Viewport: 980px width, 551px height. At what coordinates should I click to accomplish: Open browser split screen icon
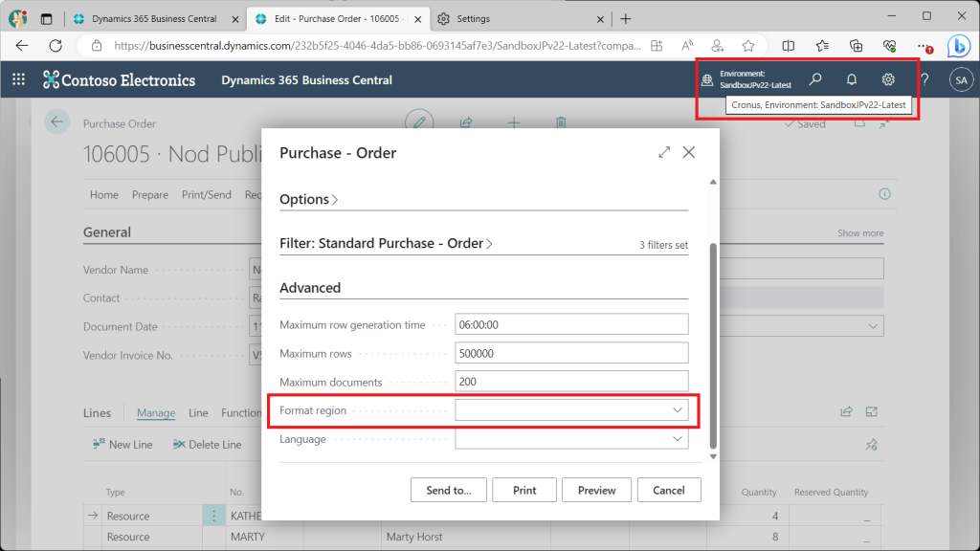[x=789, y=46]
